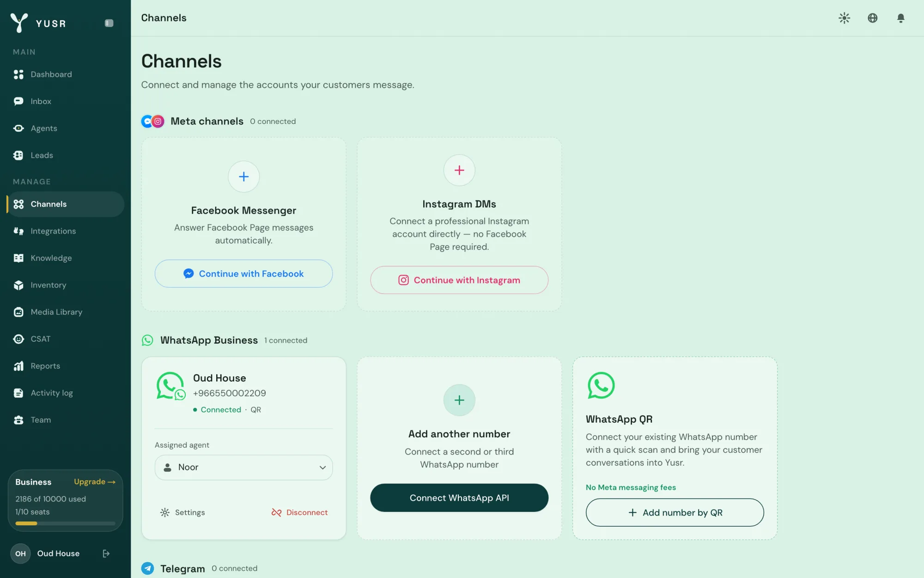924x578 pixels.
Task: Open CSAT page
Action: tap(65, 339)
